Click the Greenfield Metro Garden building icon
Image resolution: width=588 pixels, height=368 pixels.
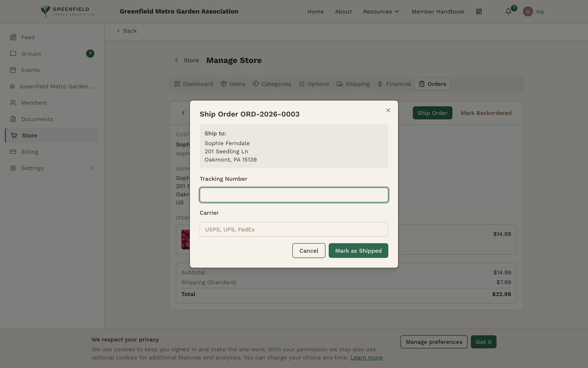pos(12,86)
